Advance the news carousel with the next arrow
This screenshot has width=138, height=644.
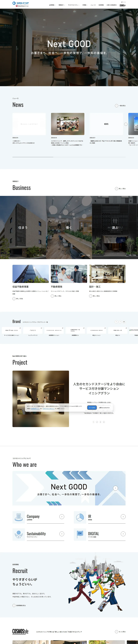pyautogui.click(x=126, y=124)
